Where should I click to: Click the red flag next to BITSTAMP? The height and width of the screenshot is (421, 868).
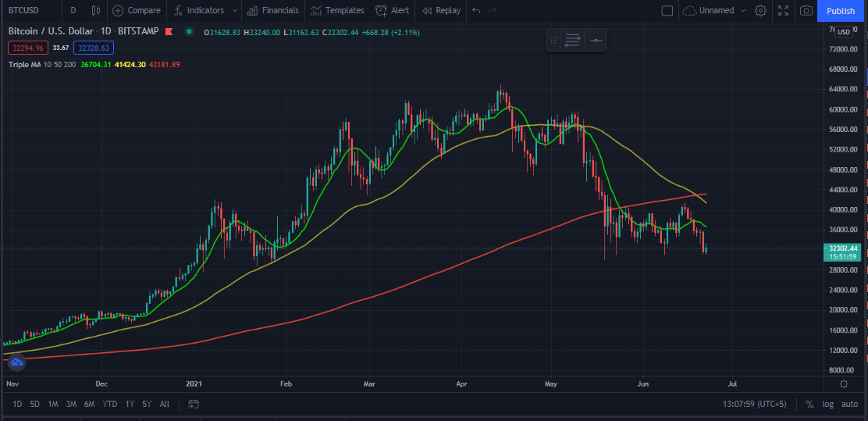169,32
